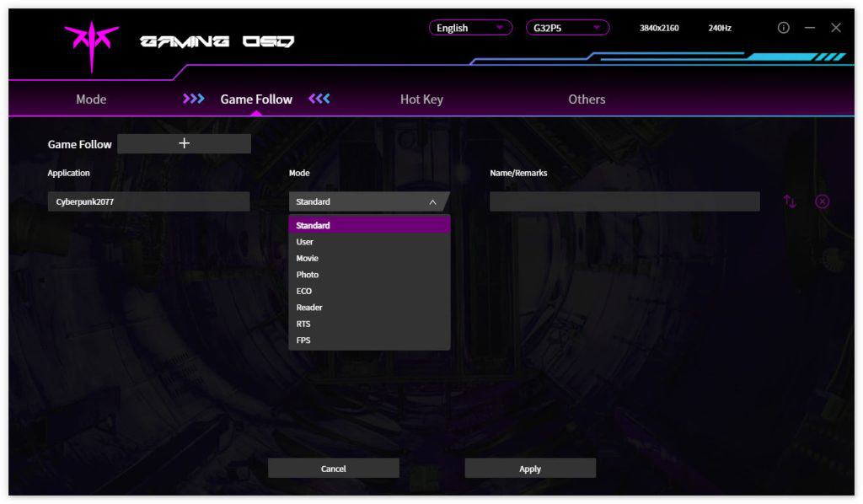Click the Name/Remarks text field

[624, 201]
